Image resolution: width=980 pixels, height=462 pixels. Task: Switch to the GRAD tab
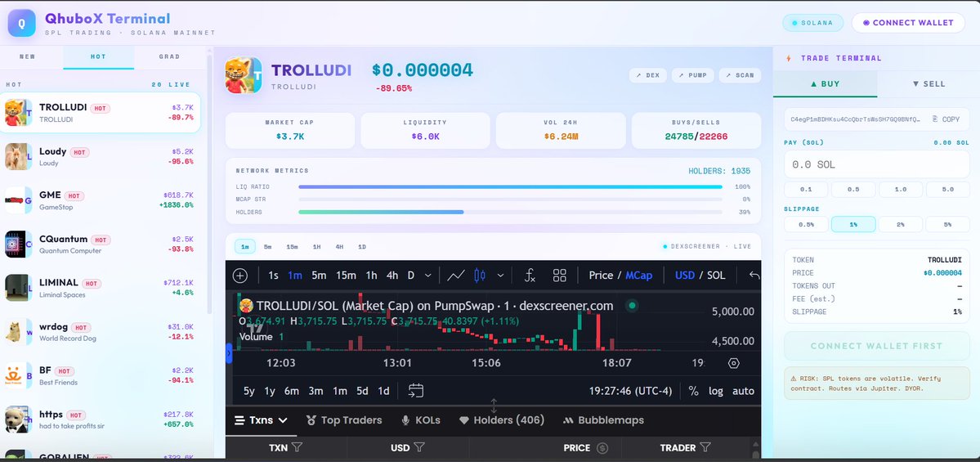coord(169,56)
